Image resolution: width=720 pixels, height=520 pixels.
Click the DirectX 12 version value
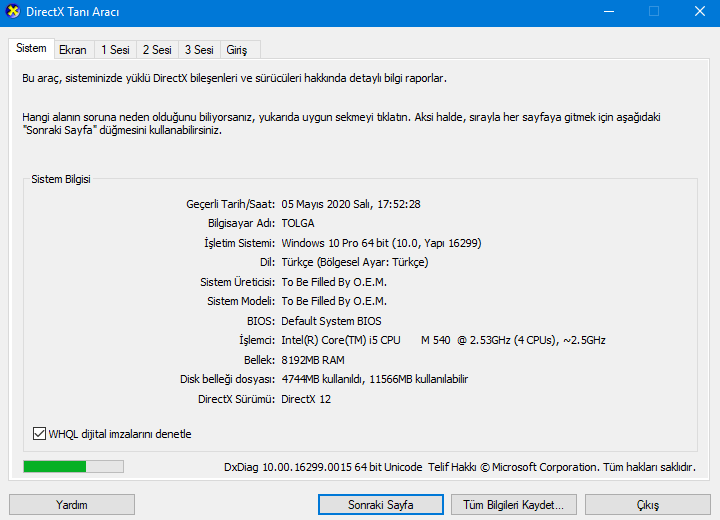(306, 399)
